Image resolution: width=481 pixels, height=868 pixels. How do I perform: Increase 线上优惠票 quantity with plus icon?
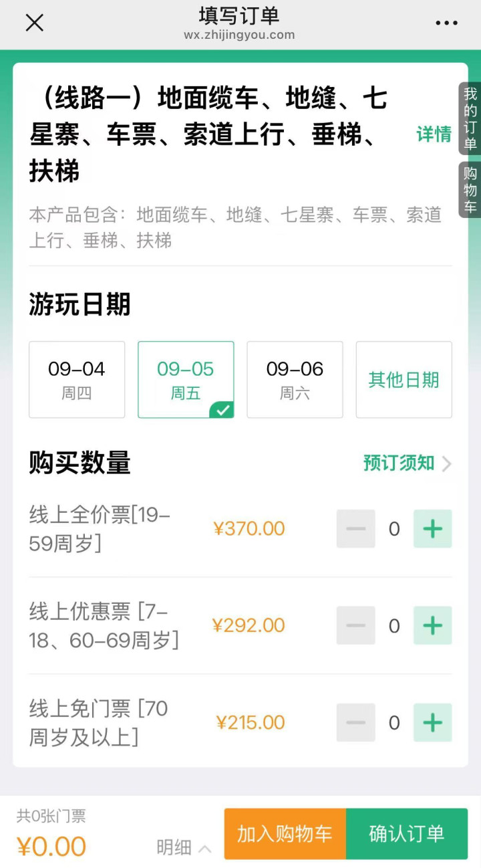pos(433,626)
